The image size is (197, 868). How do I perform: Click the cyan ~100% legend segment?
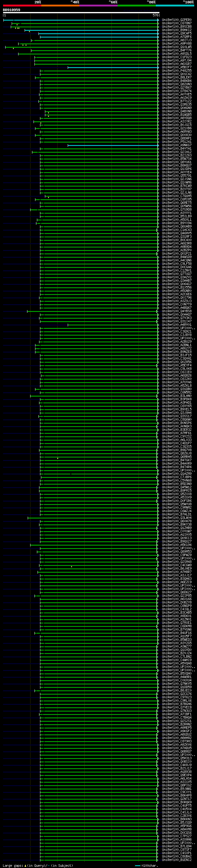click(x=175, y=6)
